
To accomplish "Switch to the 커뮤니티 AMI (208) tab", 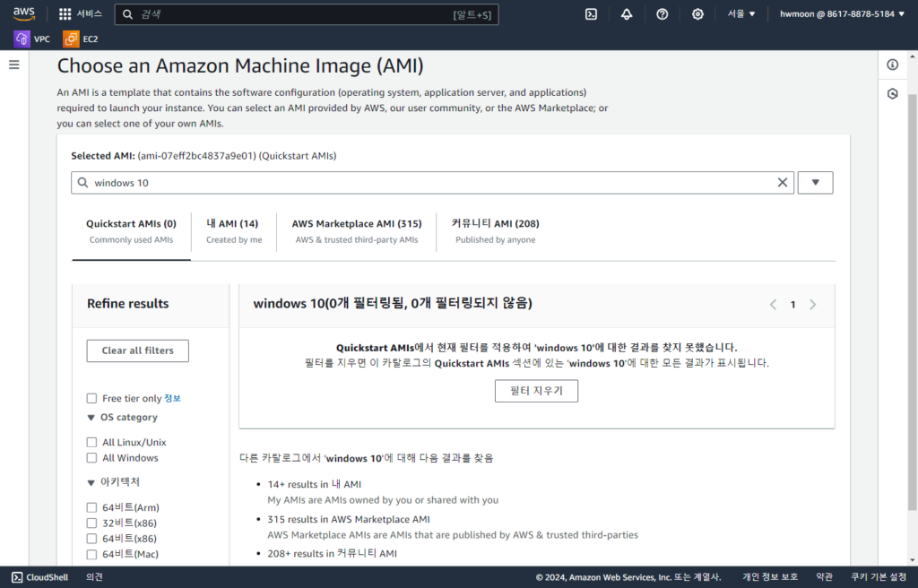I will coord(495,230).
